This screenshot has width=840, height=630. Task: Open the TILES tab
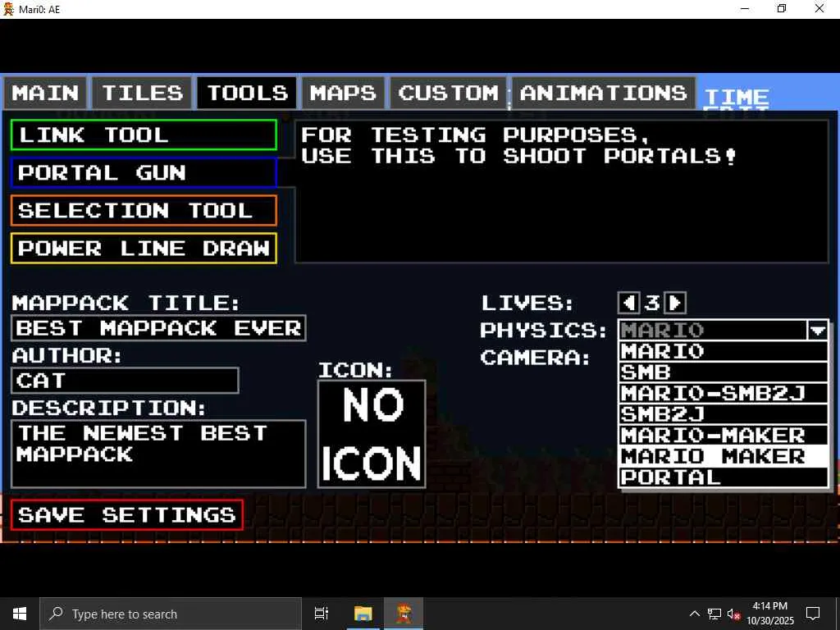(x=142, y=94)
